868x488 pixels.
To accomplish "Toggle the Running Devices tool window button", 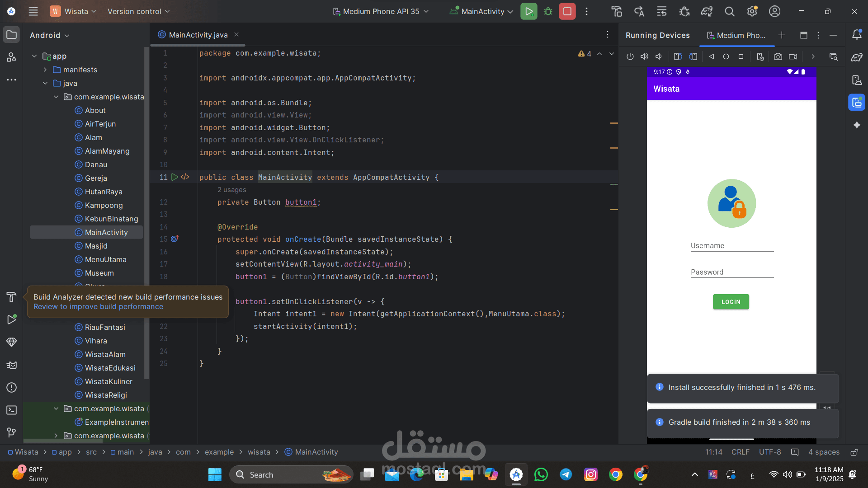I will (x=857, y=103).
